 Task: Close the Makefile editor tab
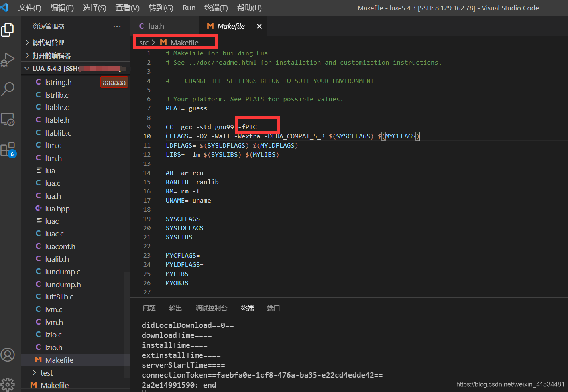[259, 26]
